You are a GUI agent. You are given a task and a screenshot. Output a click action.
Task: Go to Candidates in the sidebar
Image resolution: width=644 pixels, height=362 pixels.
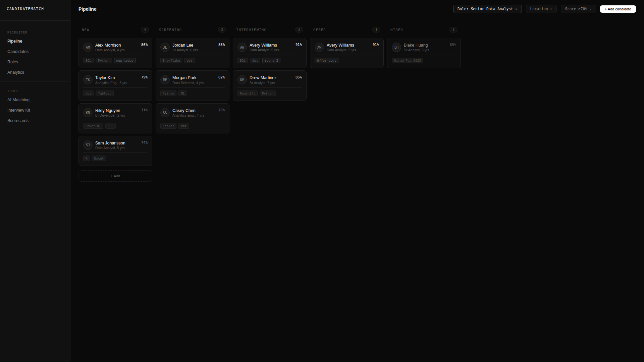[18, 52]
